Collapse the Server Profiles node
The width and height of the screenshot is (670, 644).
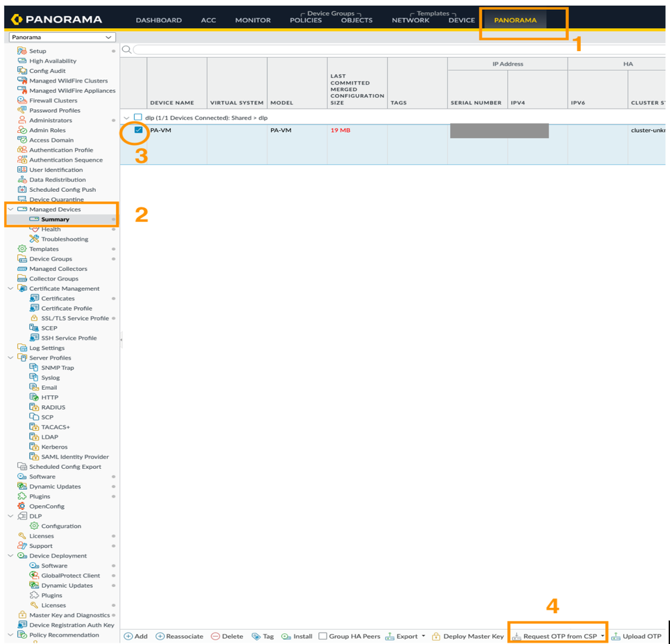pos(11,358)
